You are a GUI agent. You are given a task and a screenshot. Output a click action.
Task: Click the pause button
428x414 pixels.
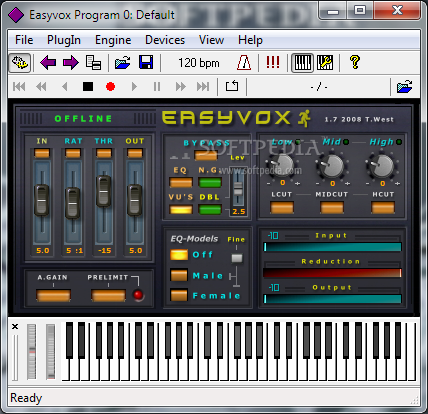click(157, 87)
